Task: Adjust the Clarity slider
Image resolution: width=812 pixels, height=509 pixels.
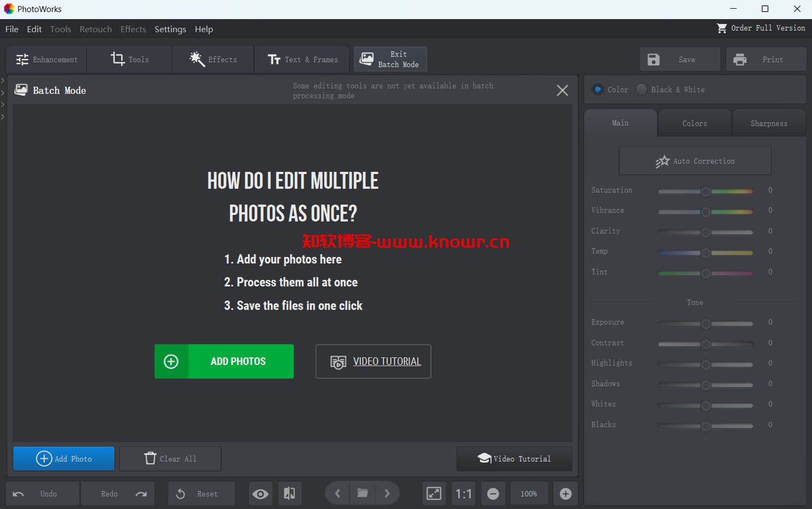Action: pos(706,232)
